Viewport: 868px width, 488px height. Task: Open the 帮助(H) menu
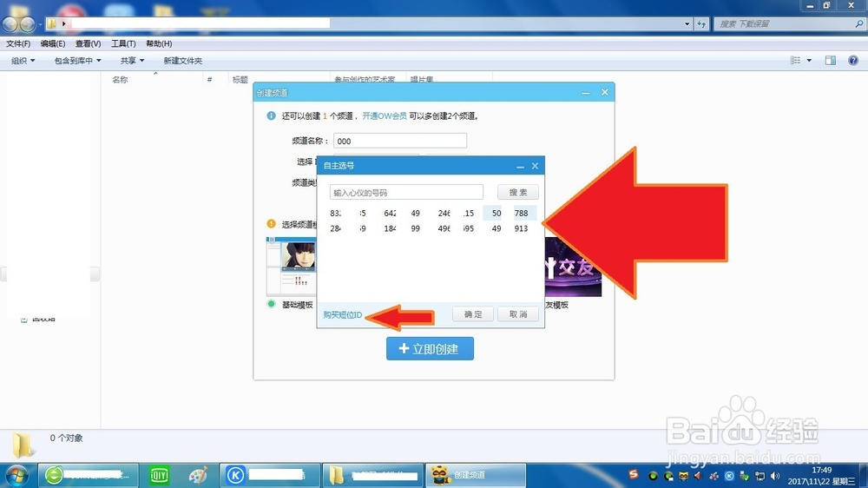(159, 43)
